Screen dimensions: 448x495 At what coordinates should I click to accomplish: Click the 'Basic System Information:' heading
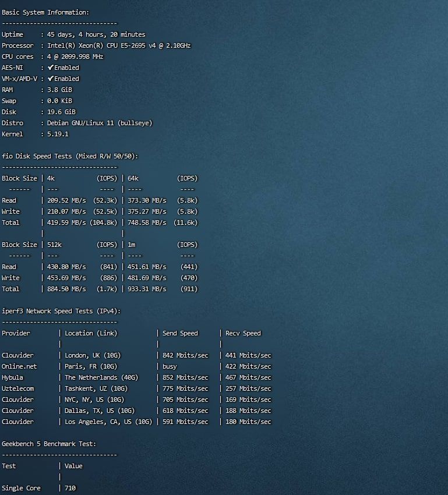click(45, 12)
